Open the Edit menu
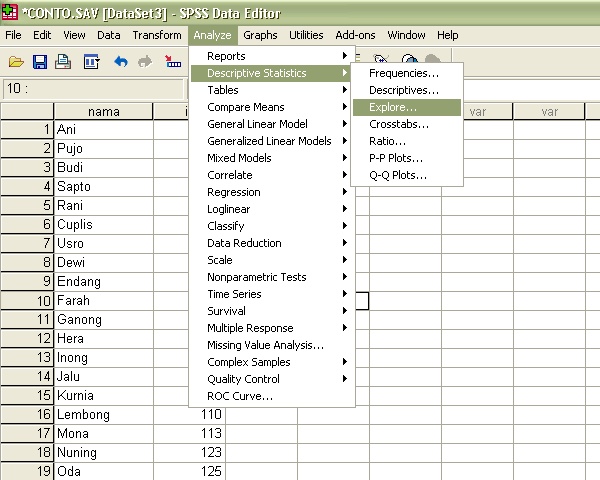 42,35
